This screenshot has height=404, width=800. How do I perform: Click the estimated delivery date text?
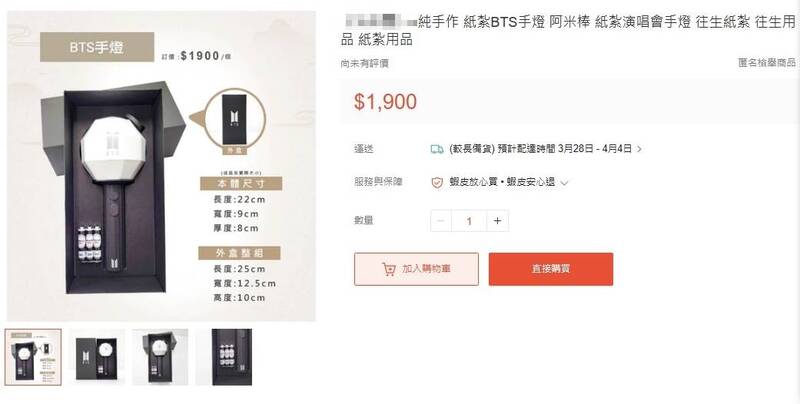tap(541, 149)
